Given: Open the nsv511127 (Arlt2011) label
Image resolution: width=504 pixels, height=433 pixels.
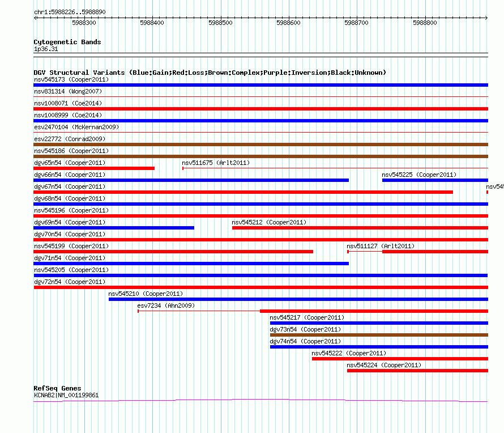Looking at the screenshot, I should coord(381,246).
